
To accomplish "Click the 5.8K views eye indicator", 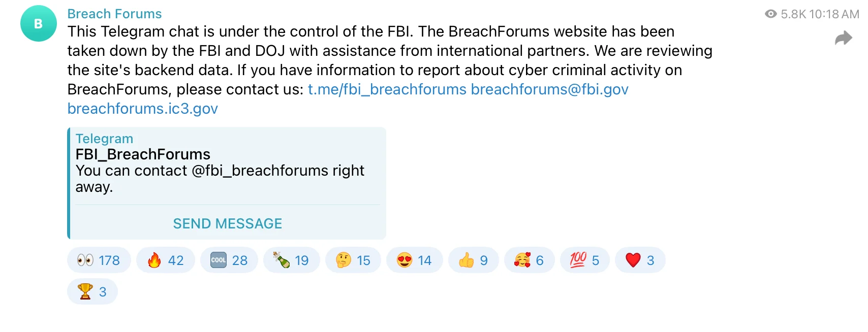I will pyautogui.click(x=770, y=14).
